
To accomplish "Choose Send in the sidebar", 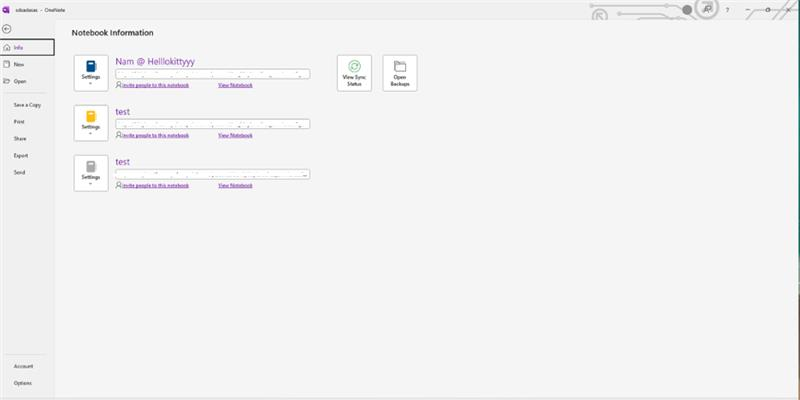I will tap(28, 172).
